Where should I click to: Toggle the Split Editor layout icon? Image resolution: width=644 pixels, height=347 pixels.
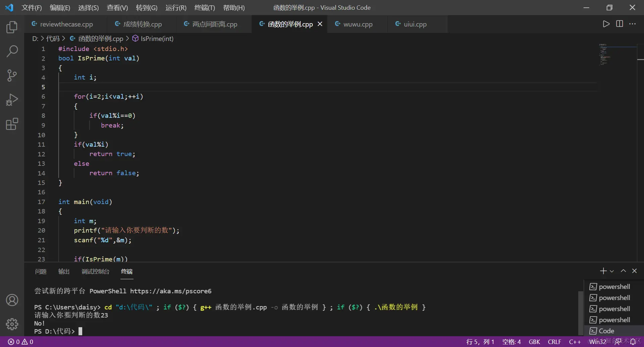(x=620, y=24)
